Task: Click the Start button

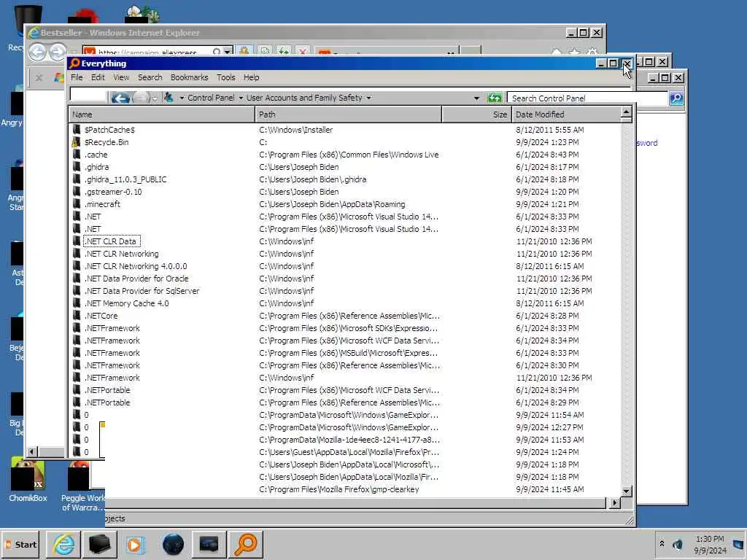Action: (21, 544)
